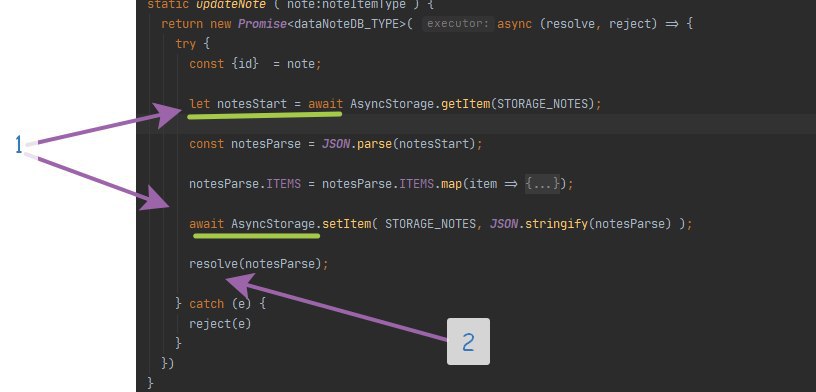
Task: Click the let keyword before notesStart
Action: click(x=200, y=104)
